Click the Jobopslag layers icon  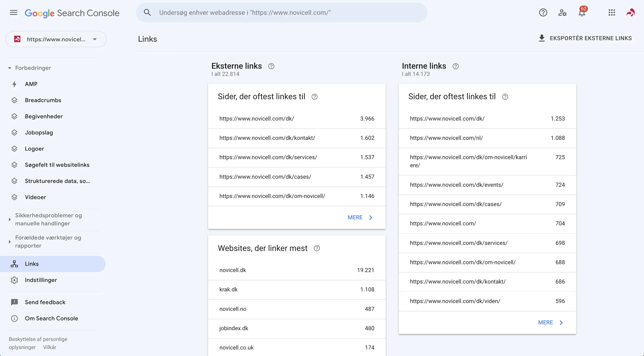[14, 133]
